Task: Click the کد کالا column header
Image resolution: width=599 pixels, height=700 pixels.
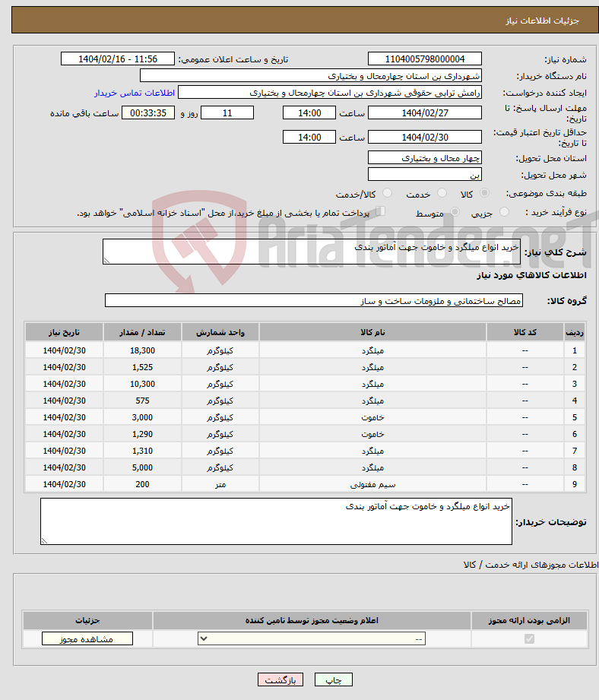Action: coord(525,332)
